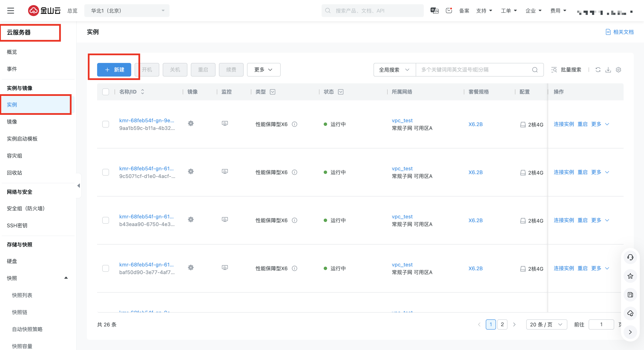The height and width of the screenshot is (350, 644).
Task: Click the refresh icon beside batch search
Action: point(598,70)
